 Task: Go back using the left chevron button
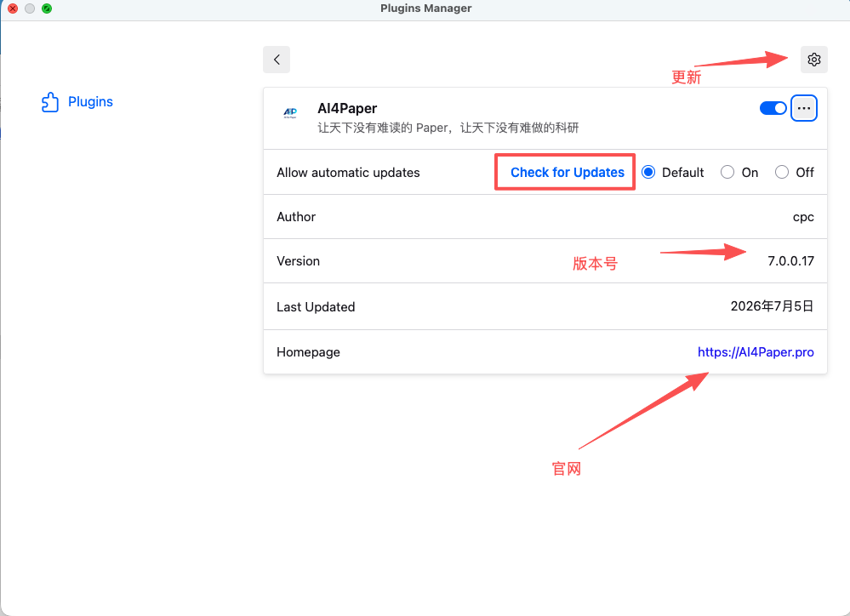(x=277, y=60)
